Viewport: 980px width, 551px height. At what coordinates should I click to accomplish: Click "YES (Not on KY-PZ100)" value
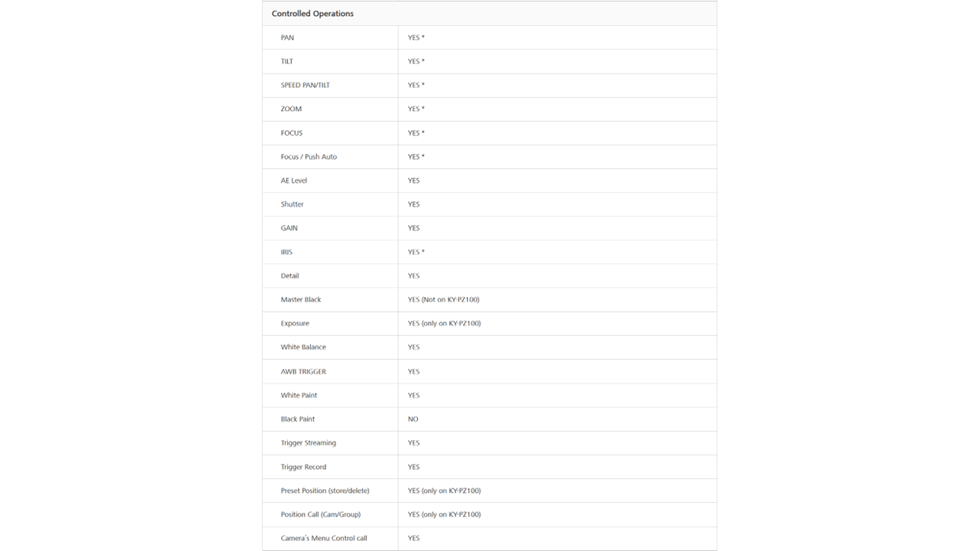click(443, 299)
